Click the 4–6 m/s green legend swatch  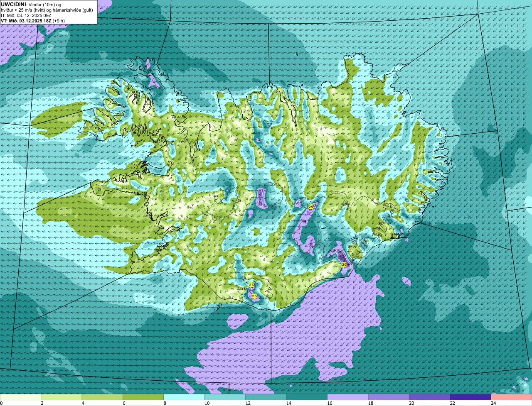tap(103, 397)
